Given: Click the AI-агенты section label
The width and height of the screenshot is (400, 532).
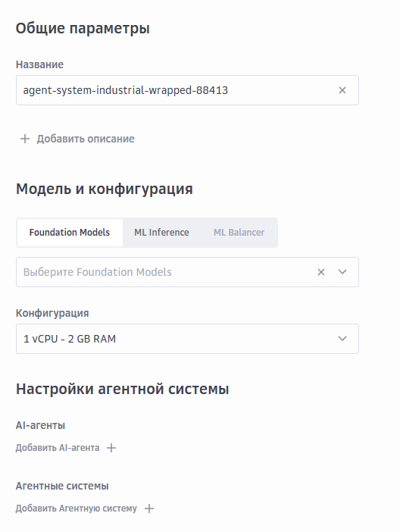Looking at the screenshot, I should (x=40, y=425).
